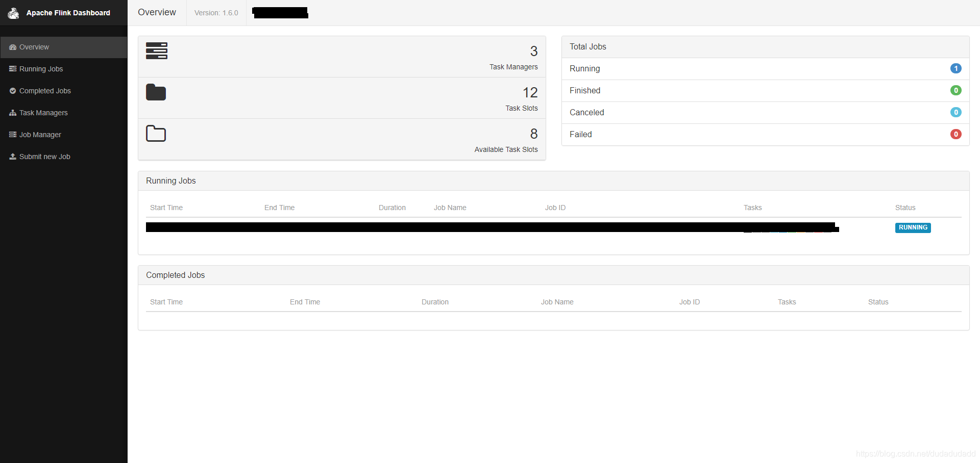Click Duration header in Completed Jobs table
Viewport: 980px width, 463px height.
coord(435,302)
